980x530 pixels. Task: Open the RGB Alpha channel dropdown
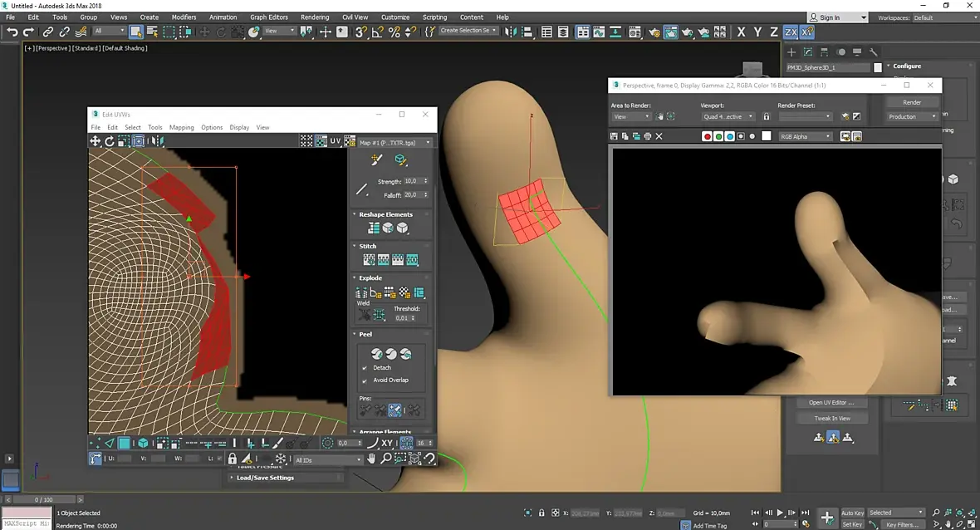click(x=805, y=136)
